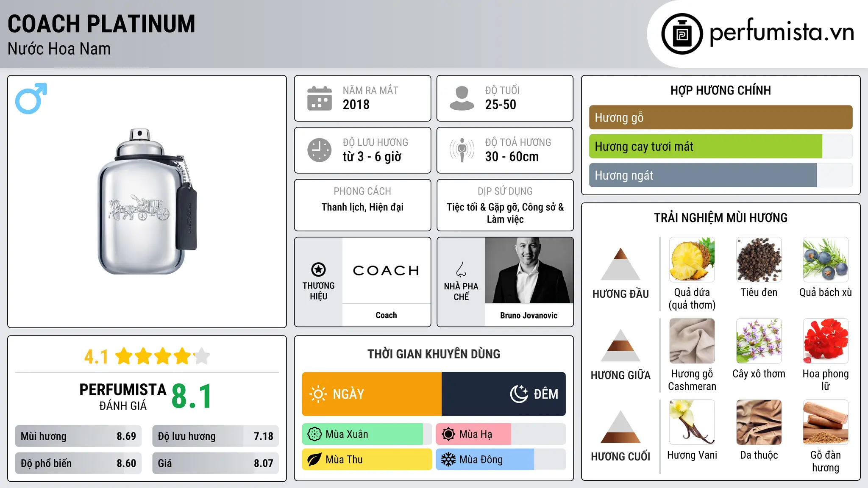The width and height of the screenshot is (868, 488).
Task: Click the snowflake icon for Mùa Đông
Action: (x=448, y=460)
